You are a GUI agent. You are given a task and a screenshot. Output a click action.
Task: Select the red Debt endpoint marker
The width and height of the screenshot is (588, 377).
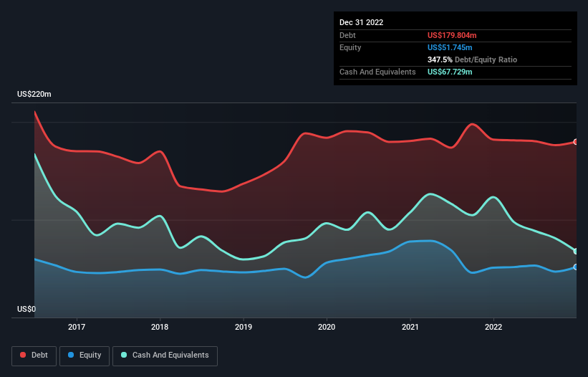(576, 142)
